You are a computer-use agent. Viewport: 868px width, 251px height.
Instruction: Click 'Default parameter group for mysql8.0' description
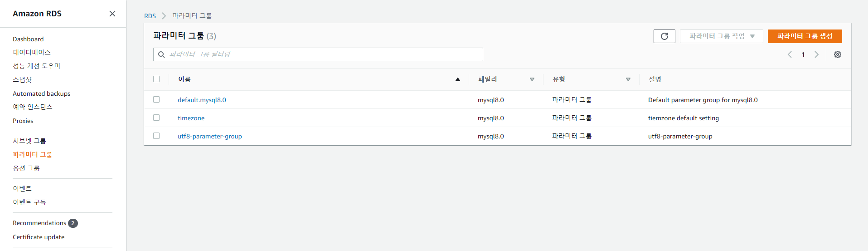pos(703,100)
